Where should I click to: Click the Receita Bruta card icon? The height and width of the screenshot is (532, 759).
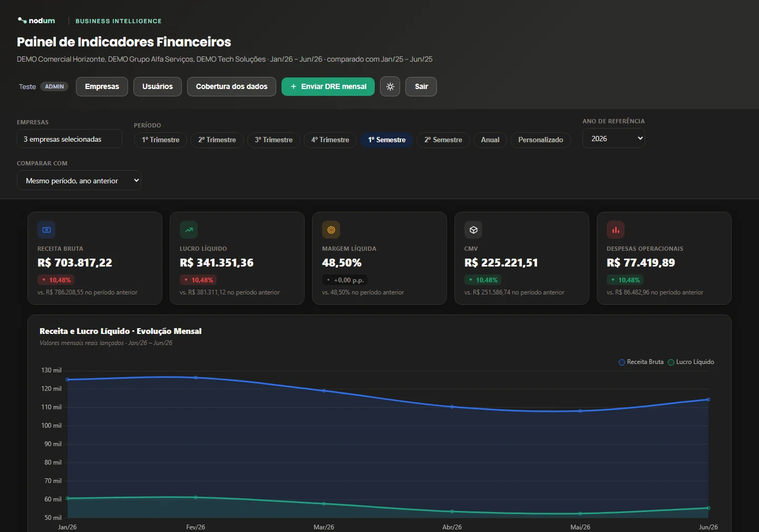pos(46,230)
